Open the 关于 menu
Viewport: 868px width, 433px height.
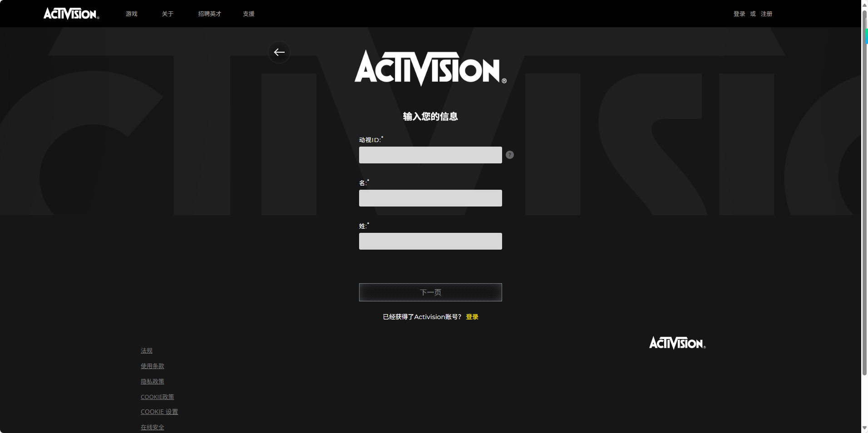pyautogui.click(x=168, y=14)
